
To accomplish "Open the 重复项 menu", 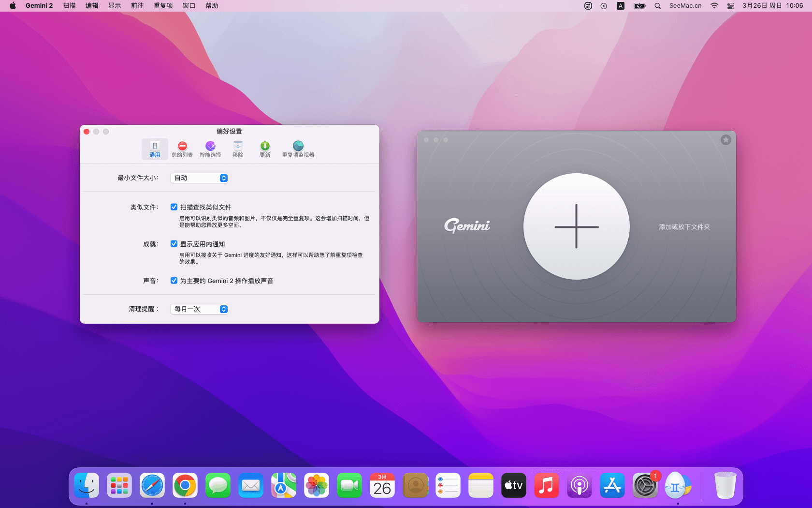I will click(163, 6).
